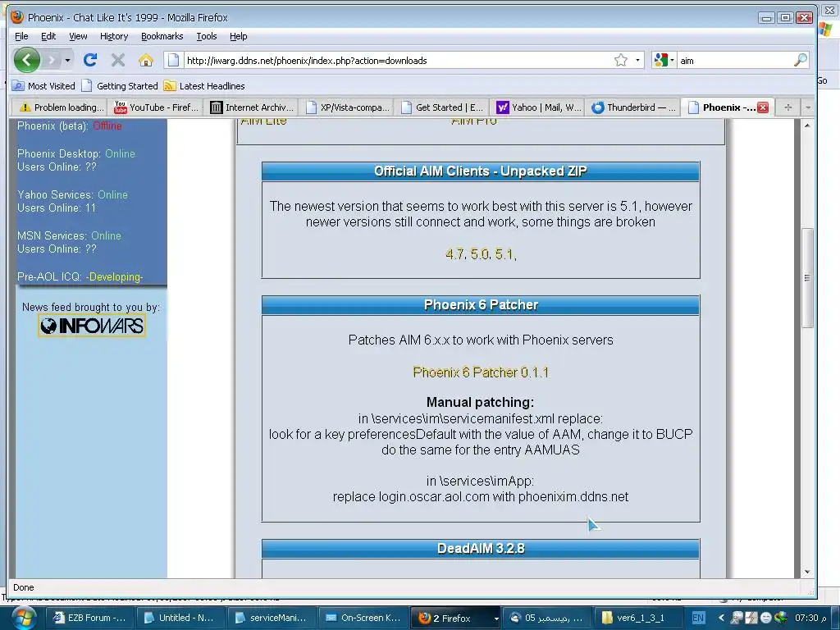Viewport: 840px width, 630px height.
Task: Reload the page with the Refresh icon
Action: click(x=90, y=60)
